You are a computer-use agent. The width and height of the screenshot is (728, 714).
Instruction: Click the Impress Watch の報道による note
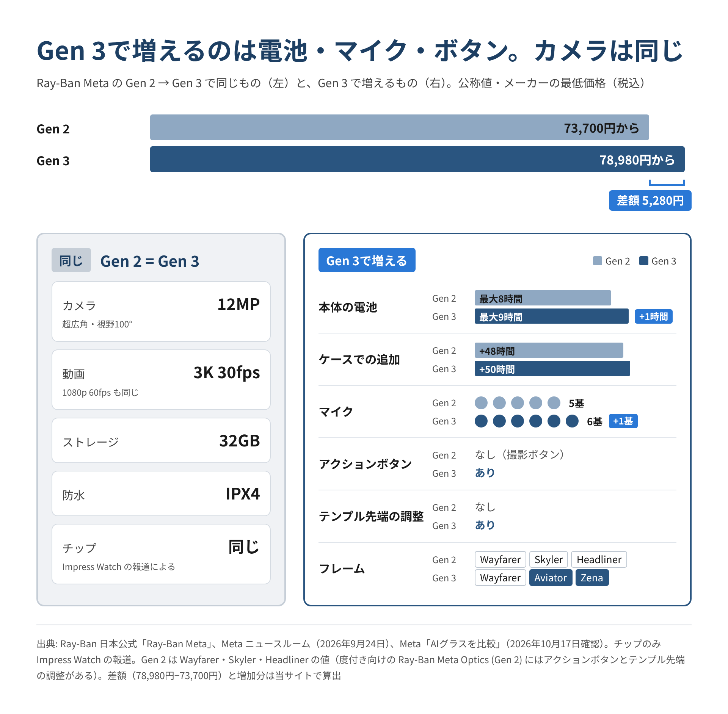119,567
